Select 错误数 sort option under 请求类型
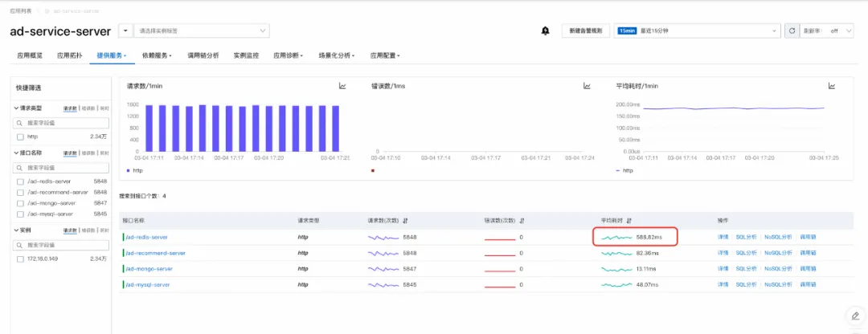Image resolution: width=868 pixels, height=334 pixels. tap(88, 108)
